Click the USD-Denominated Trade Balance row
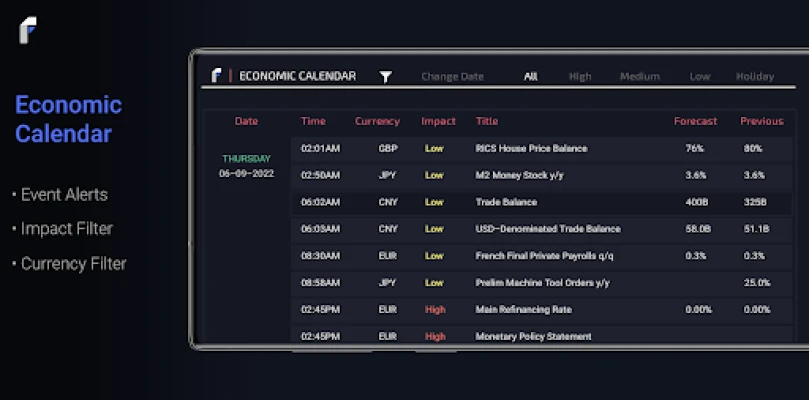The image size is (809, 400). [541, 229]
